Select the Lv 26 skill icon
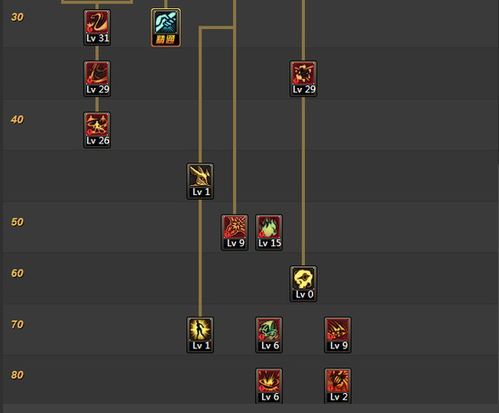The height and width of the screenshot is (413, 499). 97,130
